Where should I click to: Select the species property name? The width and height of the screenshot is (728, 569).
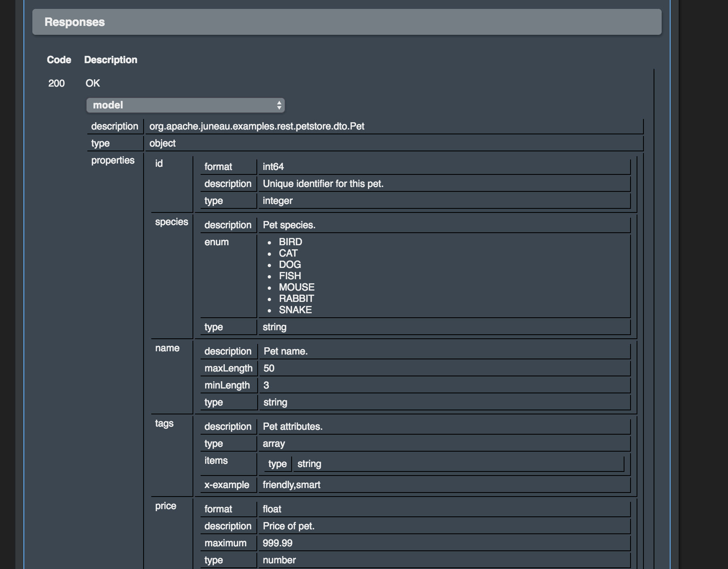171,222
